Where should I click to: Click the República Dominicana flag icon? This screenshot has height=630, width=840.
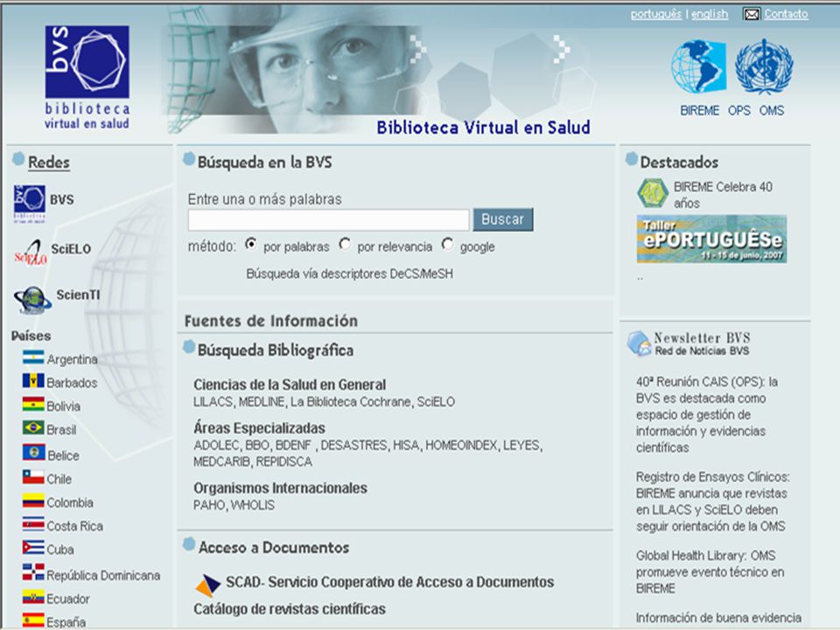33,572
